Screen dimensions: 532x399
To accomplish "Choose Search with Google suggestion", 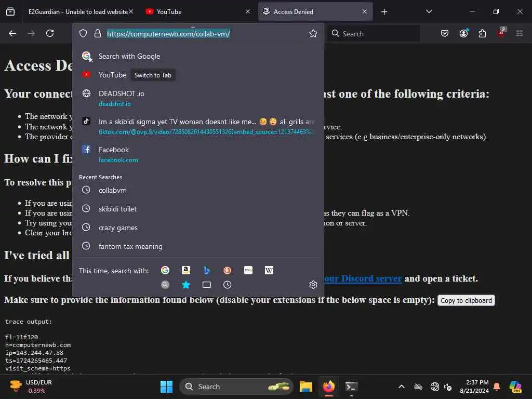I will (198, 56).
